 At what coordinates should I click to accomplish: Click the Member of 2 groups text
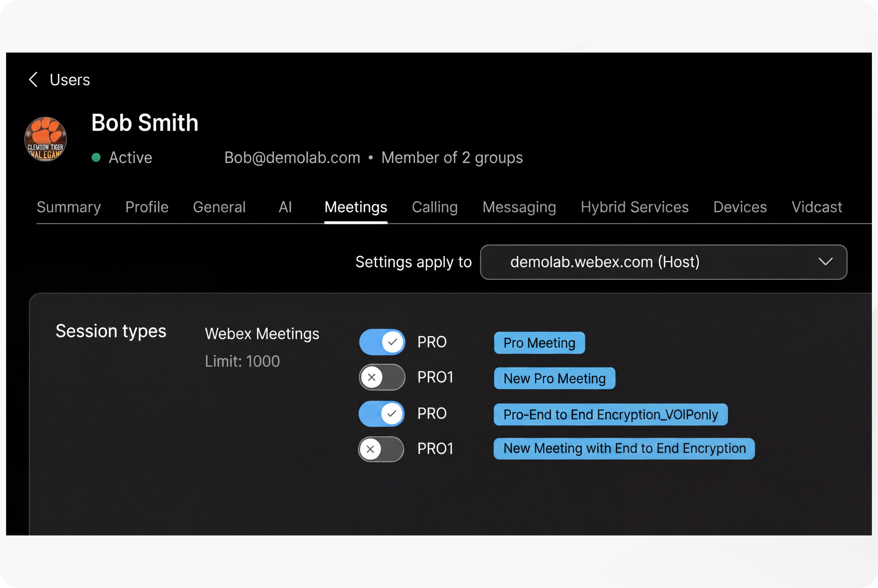[452, 158]
